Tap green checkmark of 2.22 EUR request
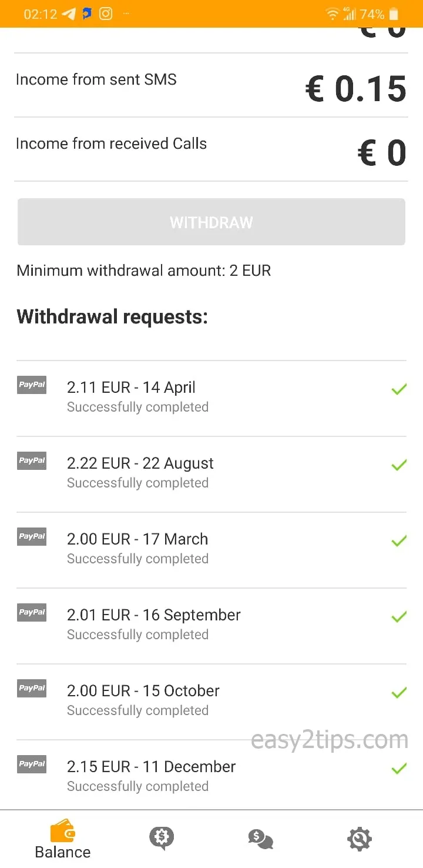The width and height of the screenshot is (423, 868). pyautogui.click(x=399, y=465)
